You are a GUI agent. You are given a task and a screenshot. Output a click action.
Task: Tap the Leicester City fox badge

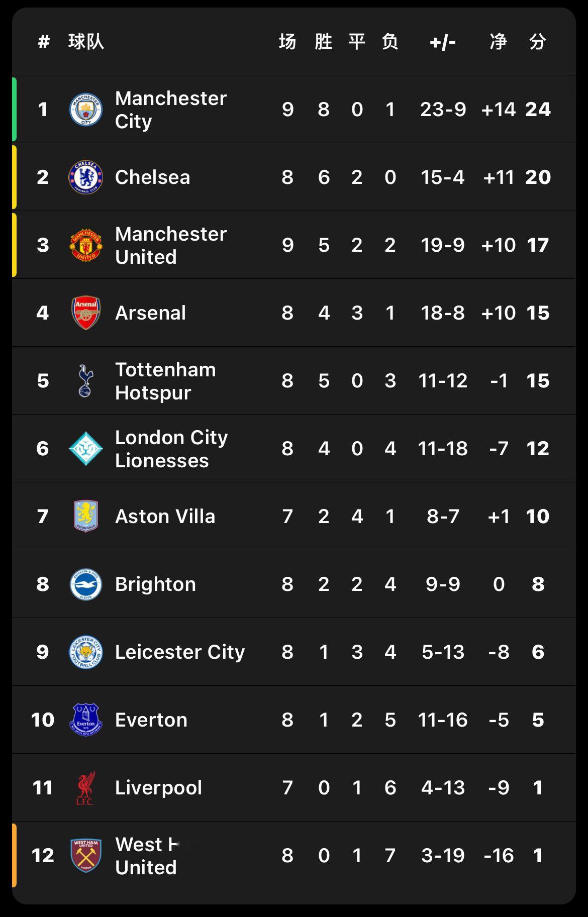tap(86, 652)
